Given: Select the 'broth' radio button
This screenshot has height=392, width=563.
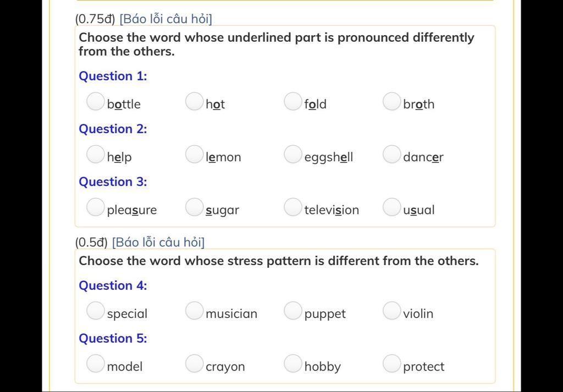Looking at the screenshot, I should pos(391,102).
